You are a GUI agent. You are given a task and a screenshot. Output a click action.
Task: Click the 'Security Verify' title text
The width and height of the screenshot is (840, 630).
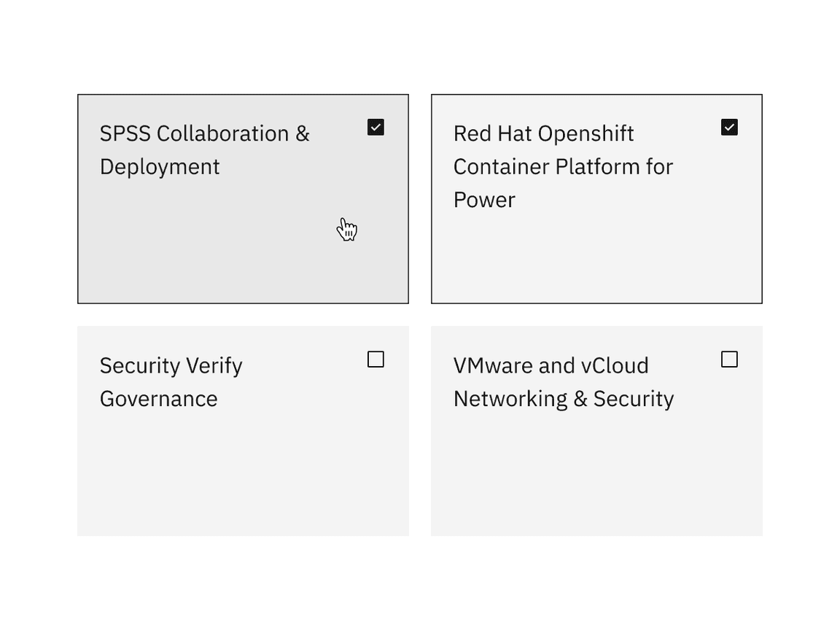coord(171,366)
